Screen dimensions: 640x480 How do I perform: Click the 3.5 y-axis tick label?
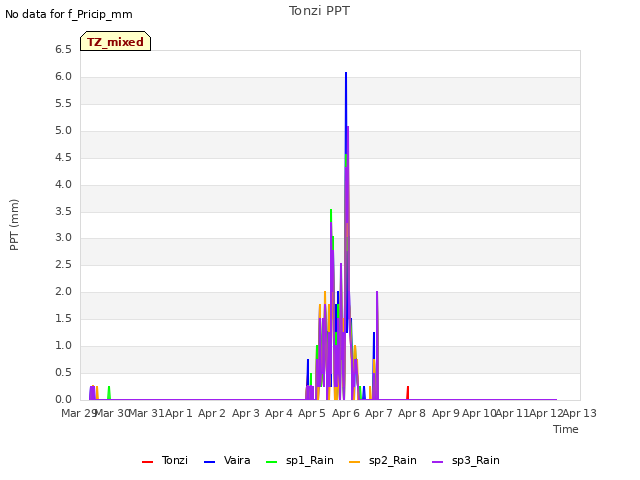[63, 211]
